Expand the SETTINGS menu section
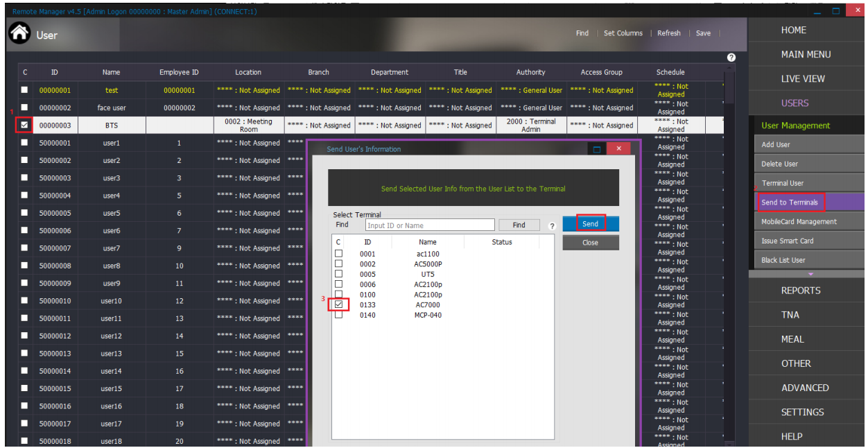868x448 pixels. pyautogui.click(x=802, y=412)
